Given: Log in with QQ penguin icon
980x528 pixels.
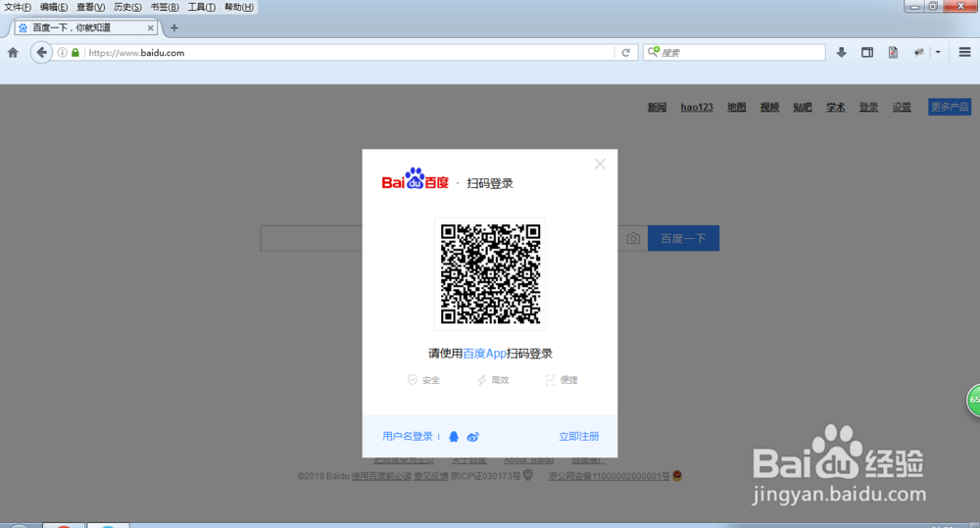Looking at the screenshot, I should 454,437.
